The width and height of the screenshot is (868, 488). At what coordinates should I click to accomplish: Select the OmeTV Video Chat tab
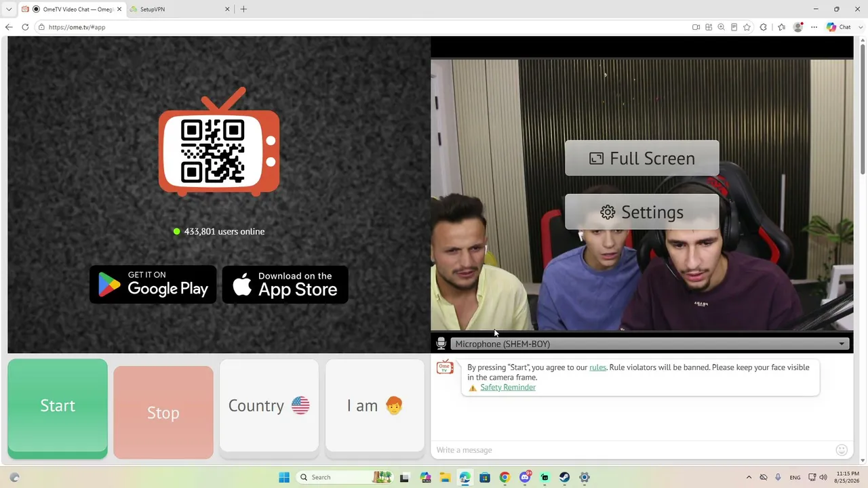(71, 9)
